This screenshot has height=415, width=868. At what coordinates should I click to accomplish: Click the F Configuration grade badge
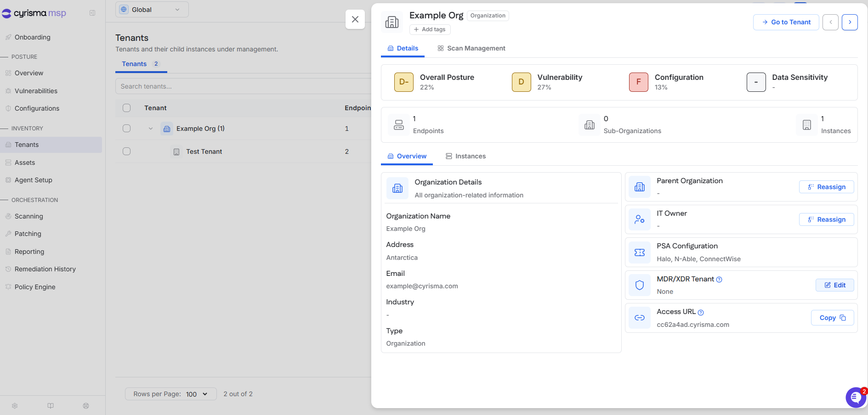(x=639, y=82)
